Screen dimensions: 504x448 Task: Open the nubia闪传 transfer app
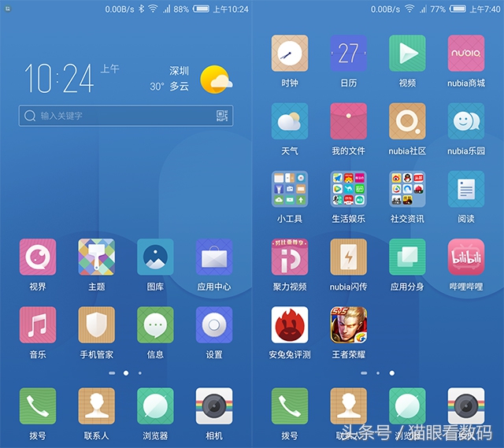point(348,257)
